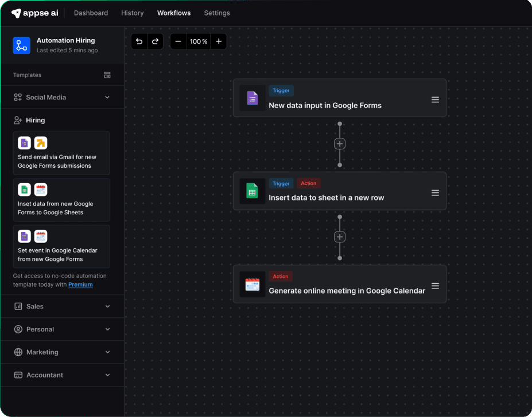
Task: Click the Google Calendar icon on the meeting node
Action: [x=253, y=284]
